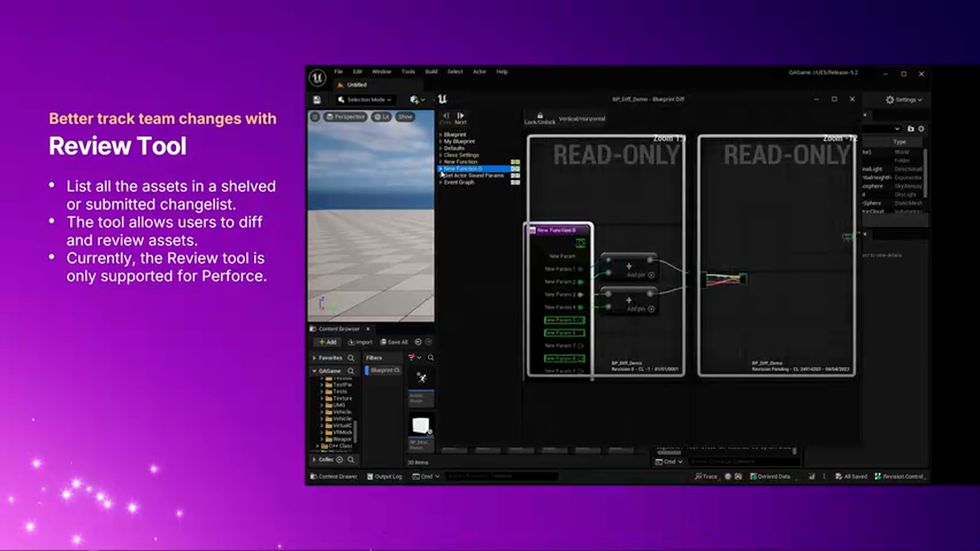Open the Tools menu
The image size is (980, 551).
point(408,72)
